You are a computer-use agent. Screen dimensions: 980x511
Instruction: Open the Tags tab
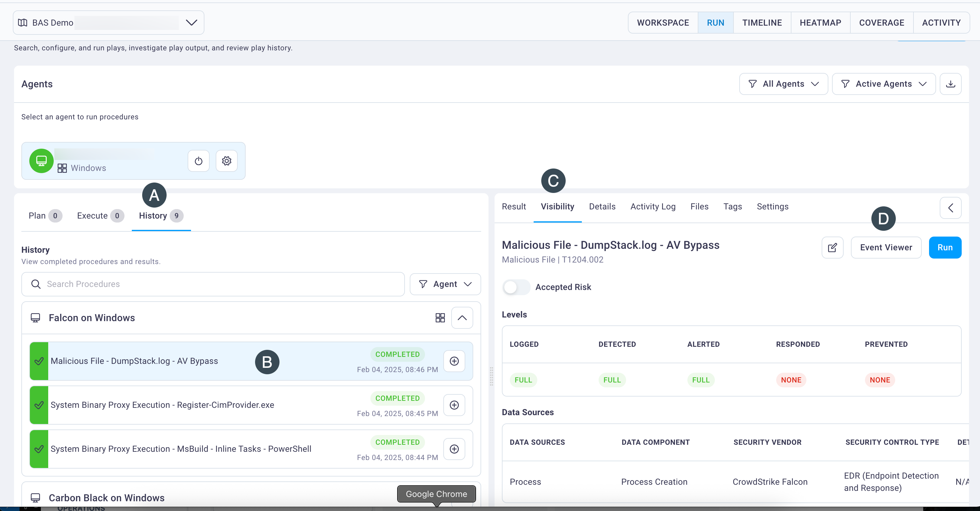point(732,207)
